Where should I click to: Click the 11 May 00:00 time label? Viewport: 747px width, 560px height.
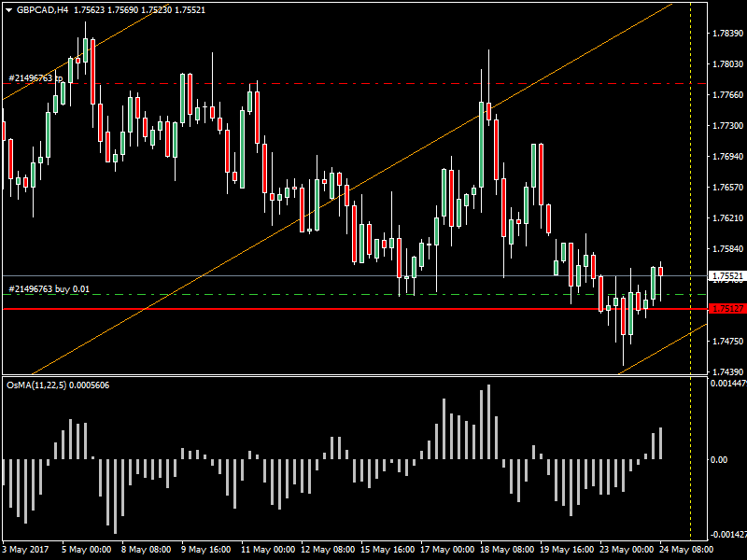coord(268,549)
